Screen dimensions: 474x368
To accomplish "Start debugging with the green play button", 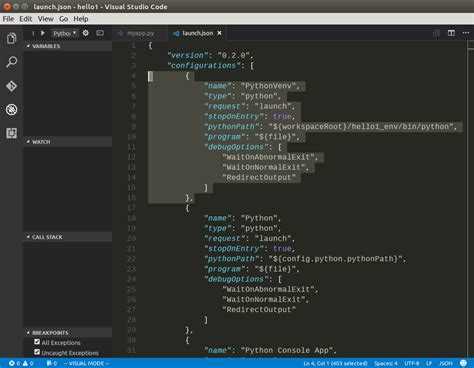I will point(43,33).
